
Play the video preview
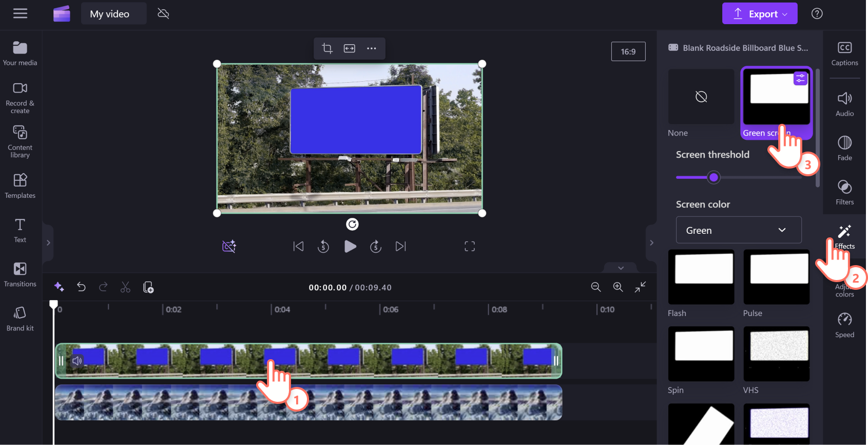pos(350,246)
